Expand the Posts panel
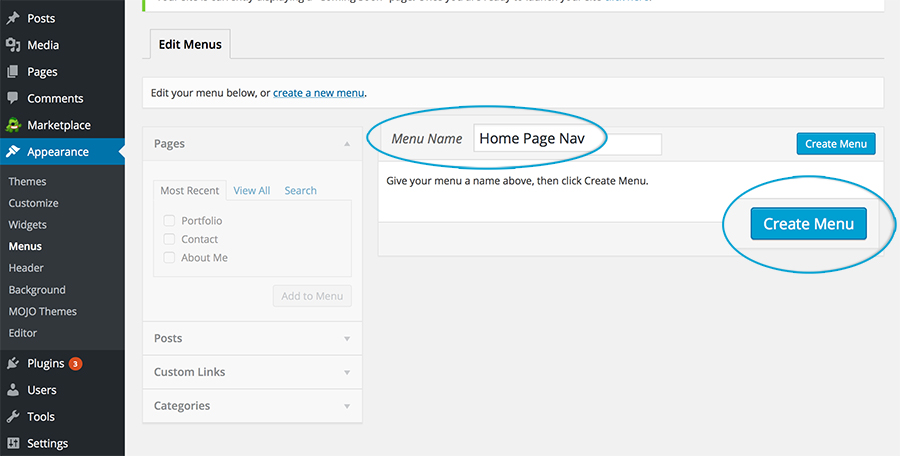Viewport: 900px width, 456px height. tap(347, 339)
